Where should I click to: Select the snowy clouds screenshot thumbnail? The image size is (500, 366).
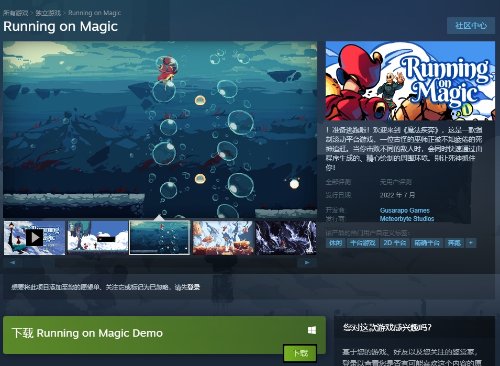coord(98,238)
